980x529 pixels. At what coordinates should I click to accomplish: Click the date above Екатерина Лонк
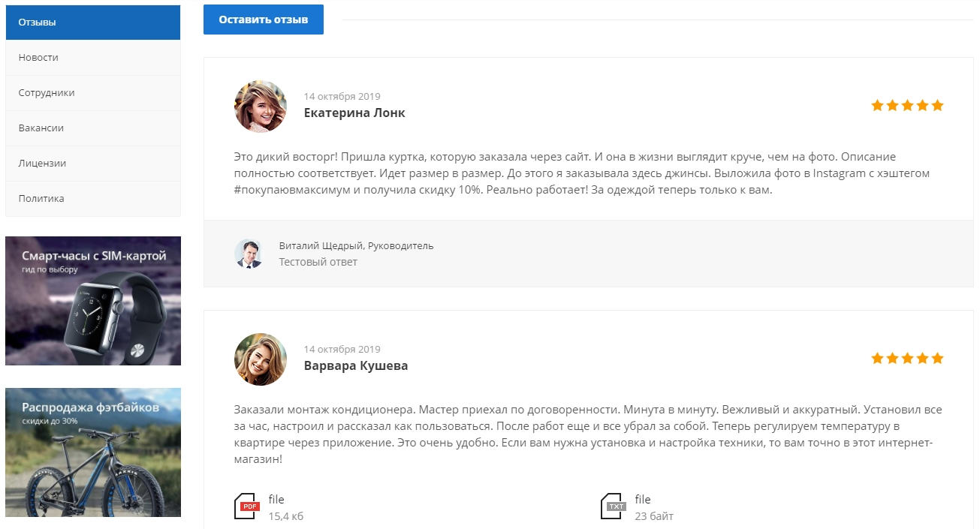(x=342, y=96)
